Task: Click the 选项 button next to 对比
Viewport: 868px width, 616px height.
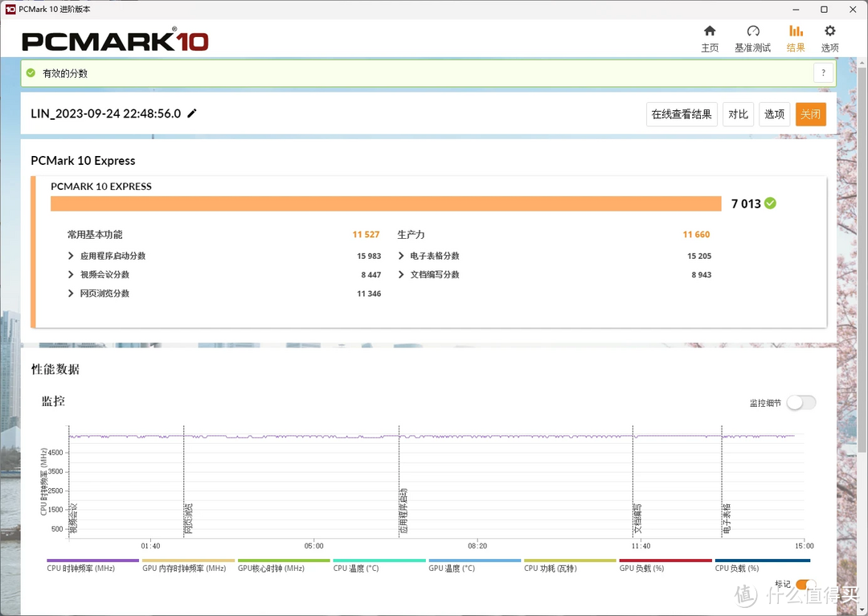Action: coord(774,114)
